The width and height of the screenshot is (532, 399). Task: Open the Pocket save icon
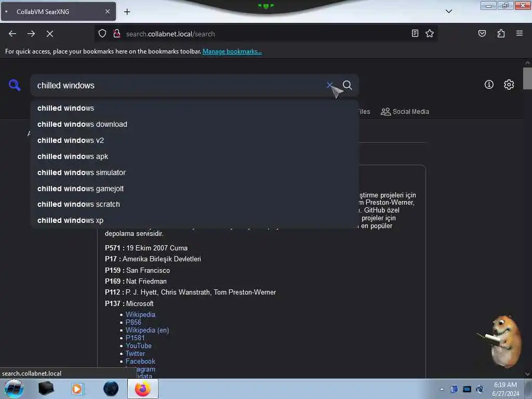click(x=482, y=33)
